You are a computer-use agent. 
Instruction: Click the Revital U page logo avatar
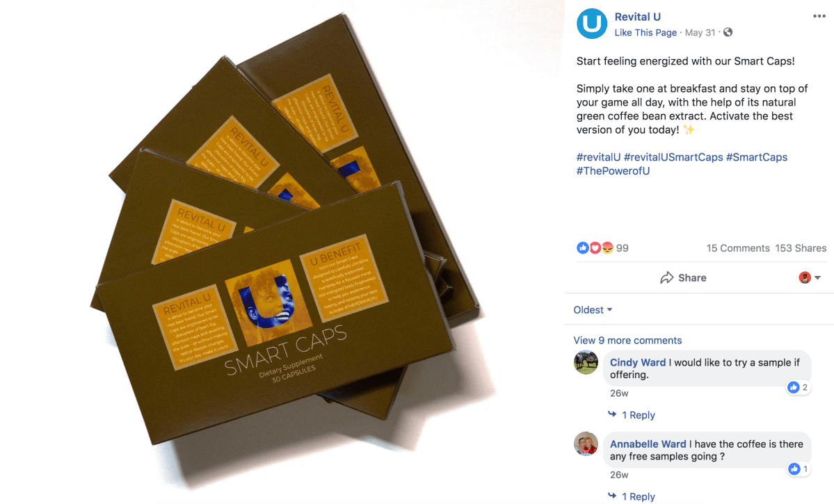pyautogui.click(x=591, y=24)
